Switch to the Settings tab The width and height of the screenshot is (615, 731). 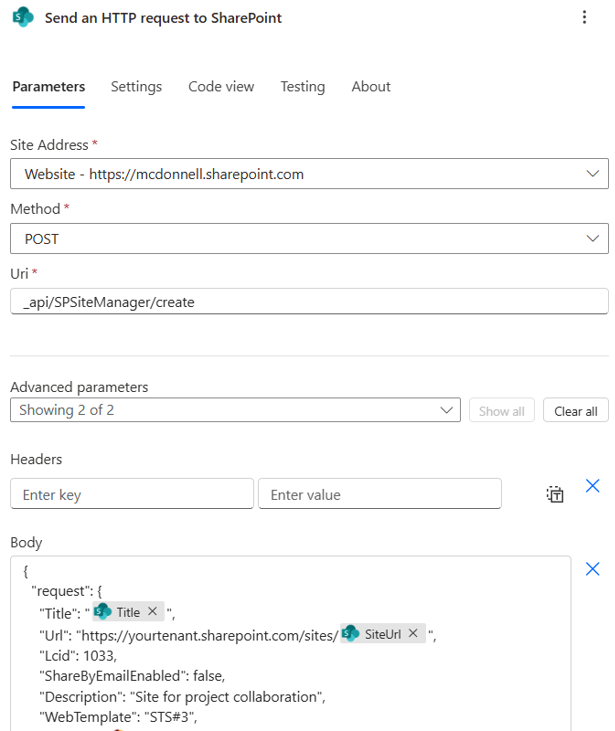[x=136, y=87]
